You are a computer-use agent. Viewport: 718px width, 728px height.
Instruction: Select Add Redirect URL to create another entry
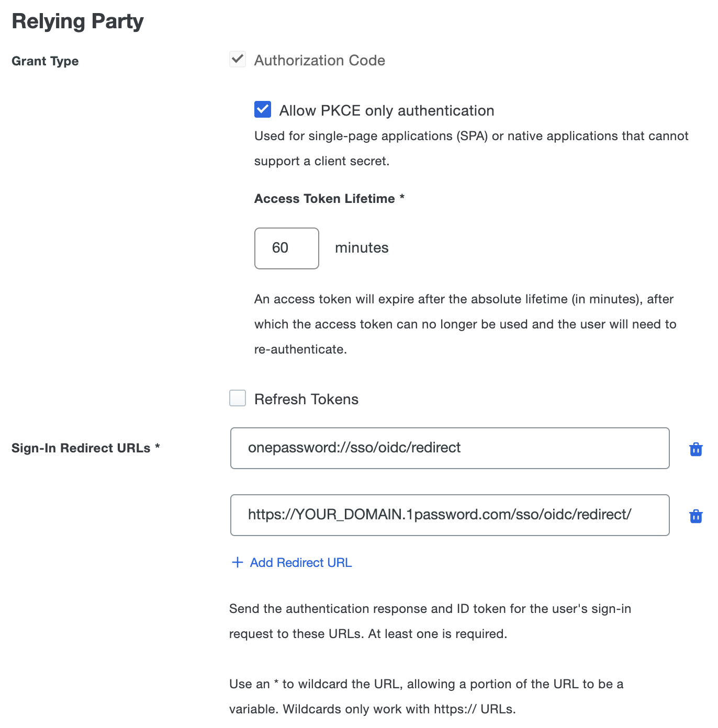coord(300,562)
